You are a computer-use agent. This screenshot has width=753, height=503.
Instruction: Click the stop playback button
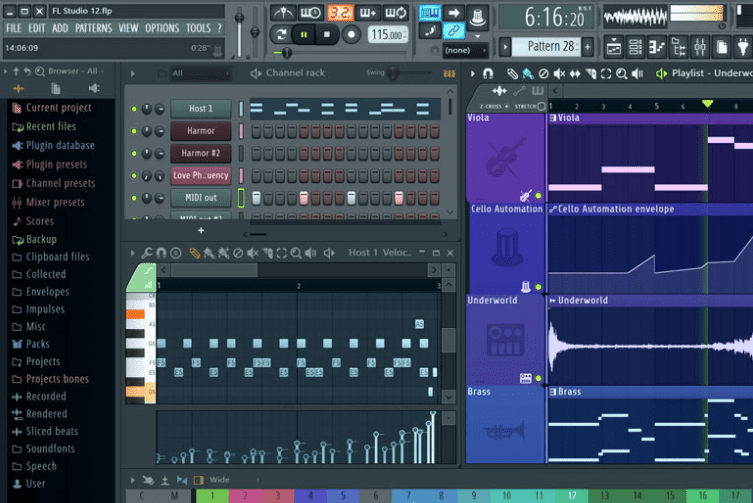(327, 35)
